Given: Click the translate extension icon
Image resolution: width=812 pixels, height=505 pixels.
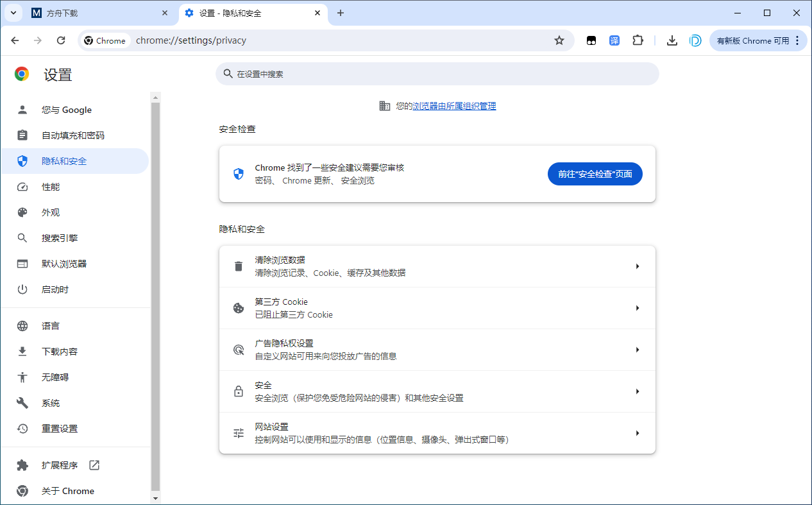Looking at the screenshot, I should [614, 40].
